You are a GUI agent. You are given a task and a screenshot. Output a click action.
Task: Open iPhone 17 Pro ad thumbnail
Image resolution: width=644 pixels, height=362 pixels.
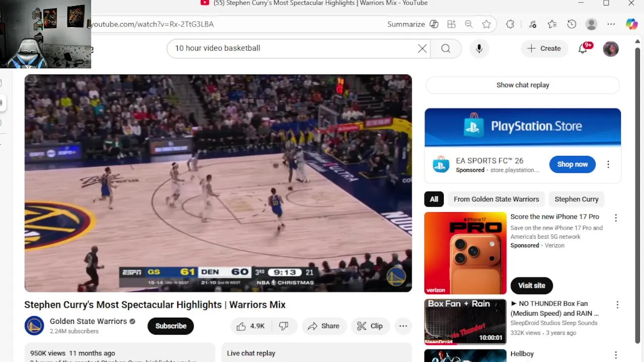pyautogui.click(x=465, y=253)
